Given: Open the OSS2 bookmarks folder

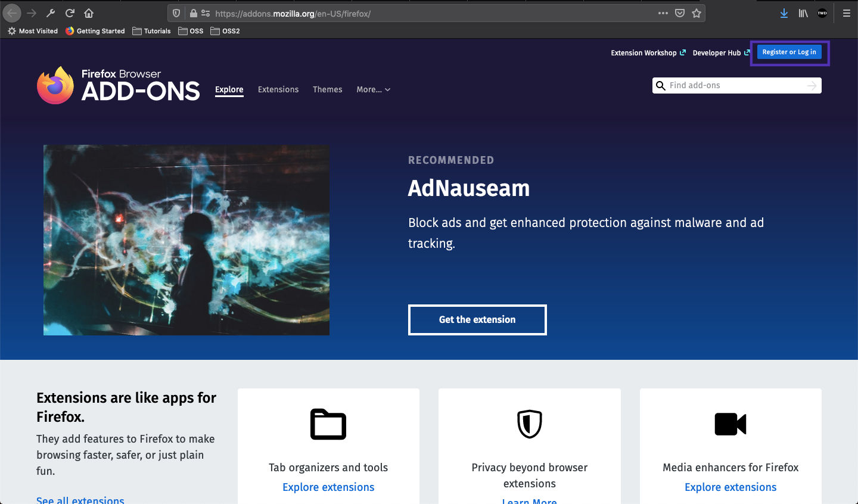Looking at the screenshot, I should click(225, 31).
